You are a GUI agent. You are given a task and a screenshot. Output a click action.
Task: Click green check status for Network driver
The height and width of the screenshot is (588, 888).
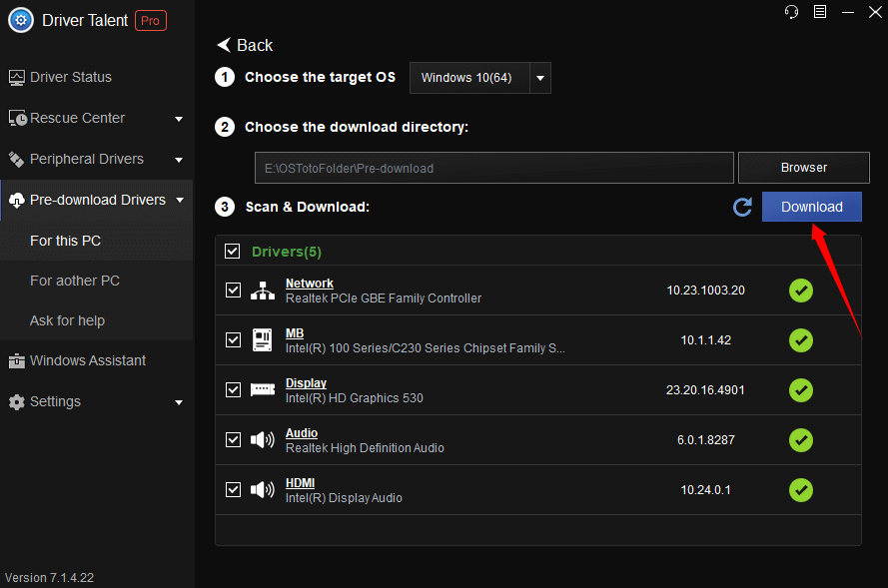[x=801, y=291]
